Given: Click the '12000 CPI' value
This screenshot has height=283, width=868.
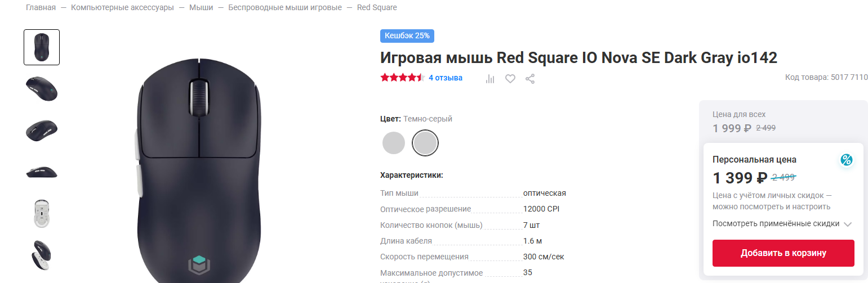Looking at the screenshot, I should (541, 209).
